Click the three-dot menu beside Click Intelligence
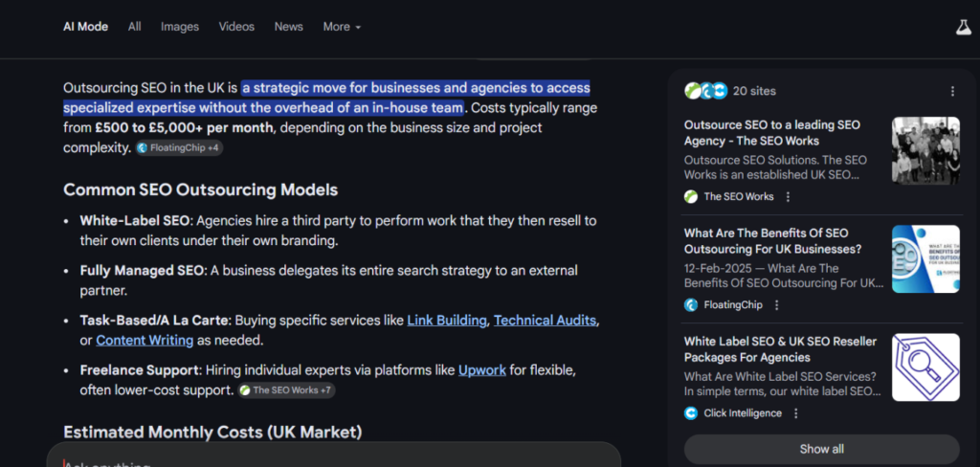980x467 pixels. 795,413
